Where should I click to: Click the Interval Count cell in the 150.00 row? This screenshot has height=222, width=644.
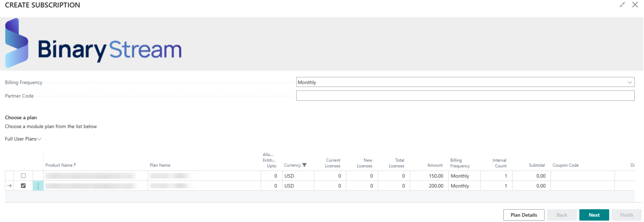(x=496, y=176)
